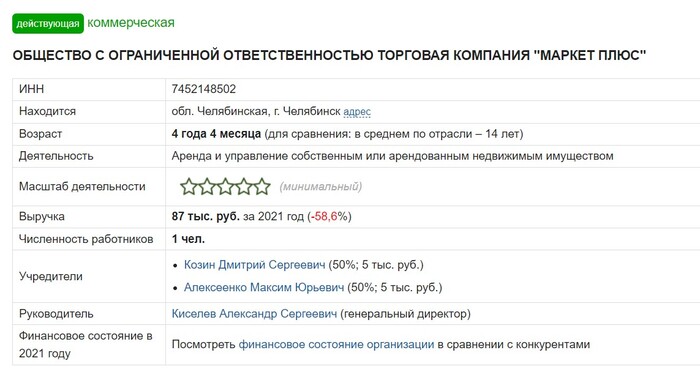Click the company title heading

coord(329,55)
